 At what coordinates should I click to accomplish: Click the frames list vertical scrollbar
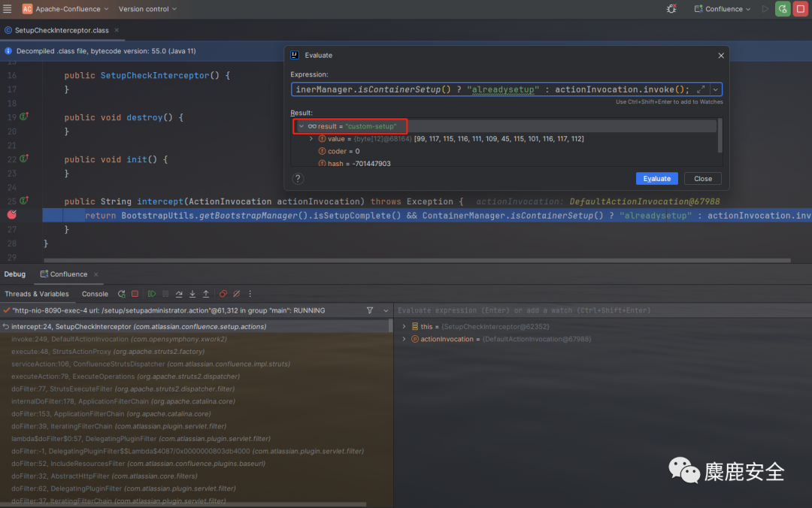(x=390, y=325)
